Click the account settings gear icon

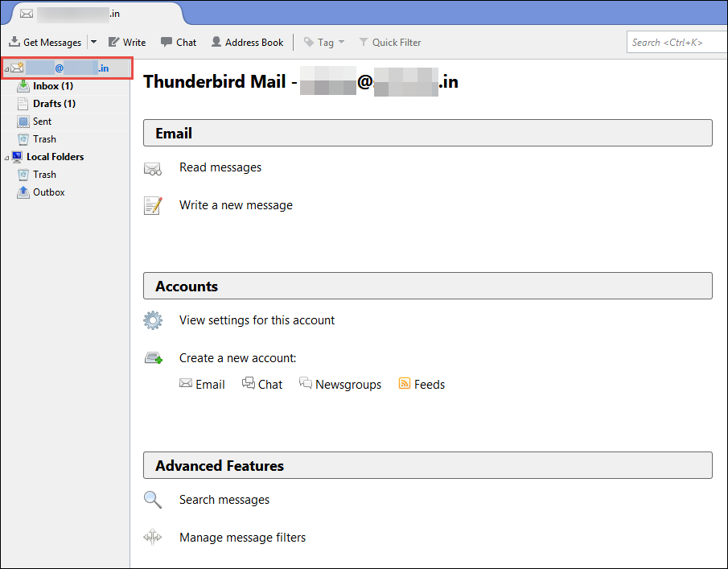point(153,320)
